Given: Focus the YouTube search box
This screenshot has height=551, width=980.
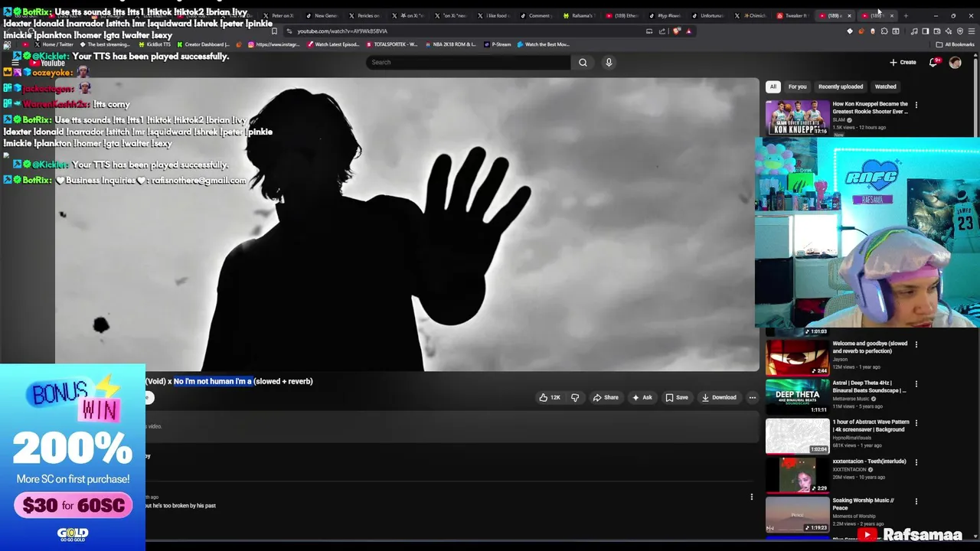Looking at the screenshot, I should click(x=468, y=63).
